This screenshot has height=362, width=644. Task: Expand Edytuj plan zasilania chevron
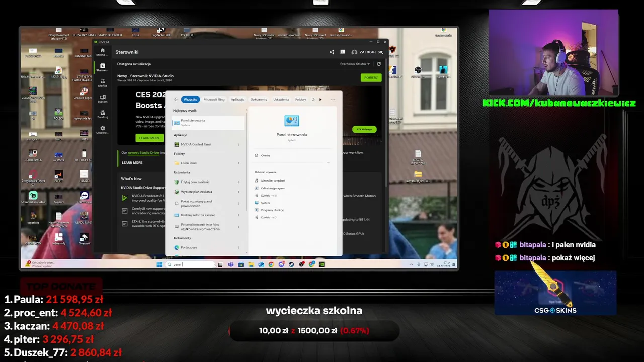[x=239, y=182]
